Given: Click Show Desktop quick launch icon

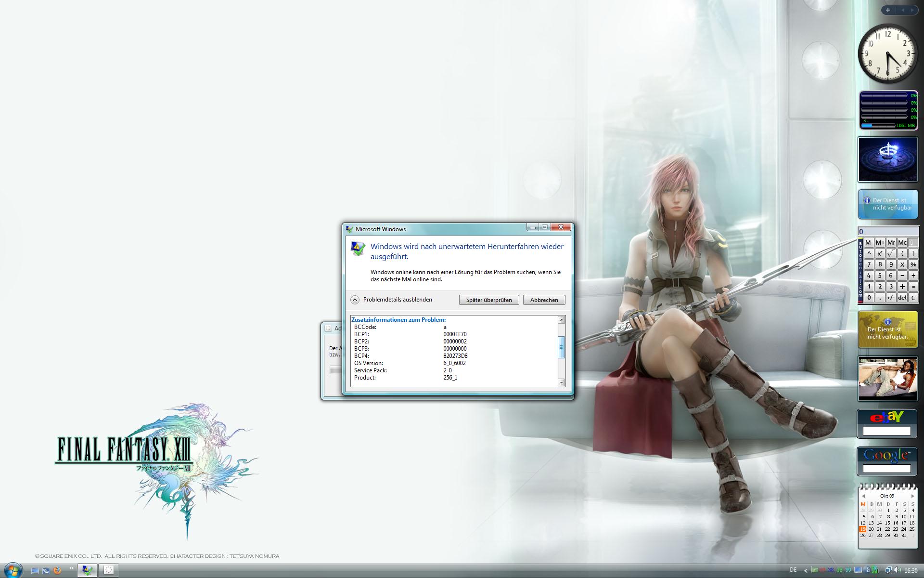Looking at the screenshot, I should 35,571.
